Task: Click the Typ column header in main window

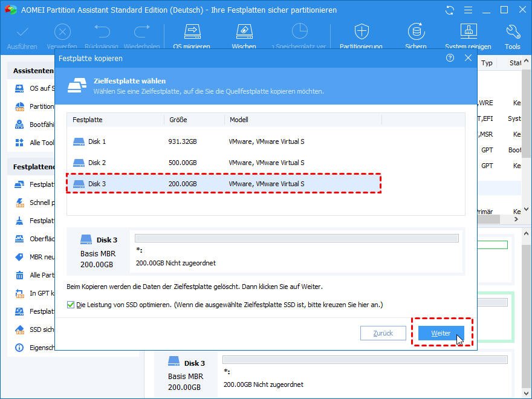Action: [x=487, y=63]
